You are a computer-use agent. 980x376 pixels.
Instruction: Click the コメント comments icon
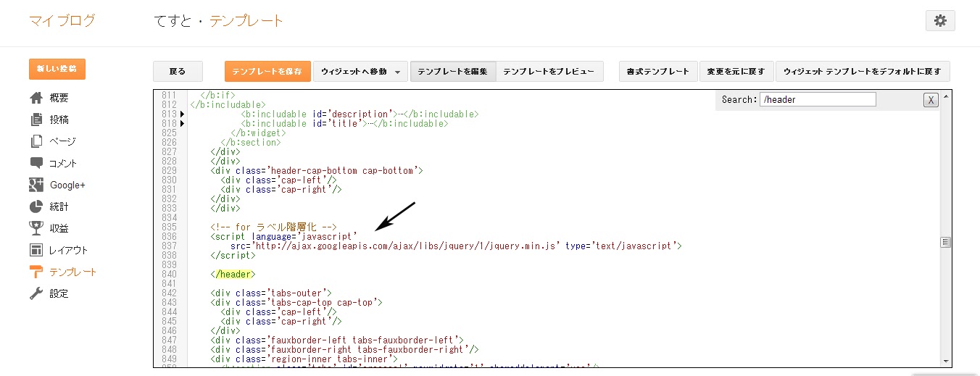[36, 163]
